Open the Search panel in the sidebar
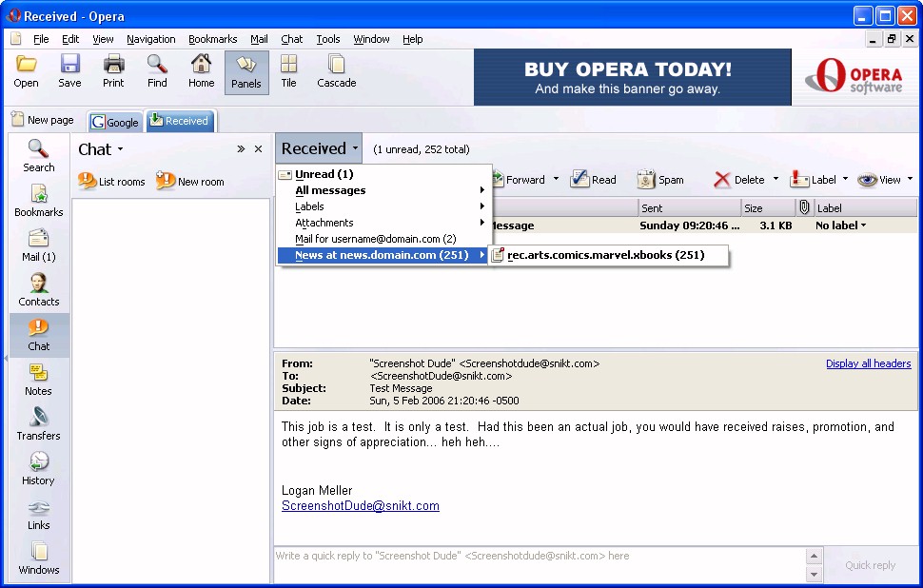923x588 pixels. pos(39,156)
